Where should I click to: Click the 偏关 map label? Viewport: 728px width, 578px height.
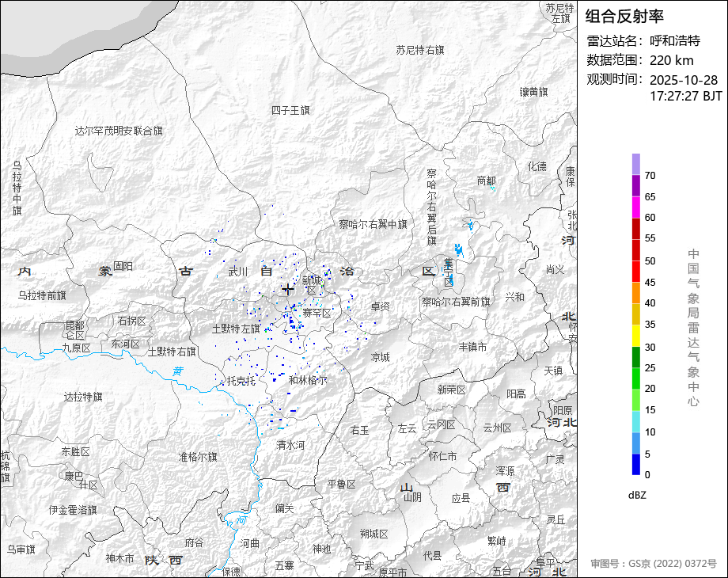point(285,508)
